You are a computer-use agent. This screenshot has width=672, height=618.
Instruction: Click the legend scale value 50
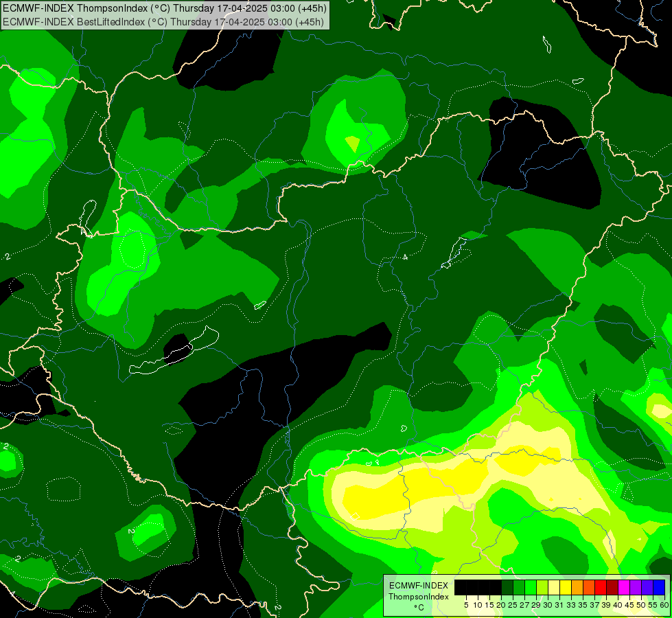pyautogui.click(x=641, y=605)
